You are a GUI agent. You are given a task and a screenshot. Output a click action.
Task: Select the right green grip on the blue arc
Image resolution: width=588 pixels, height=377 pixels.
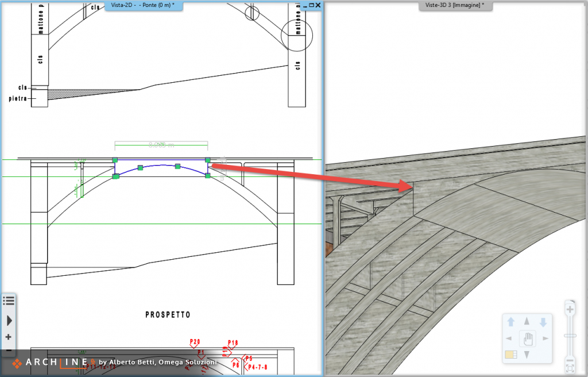(178, 166)
